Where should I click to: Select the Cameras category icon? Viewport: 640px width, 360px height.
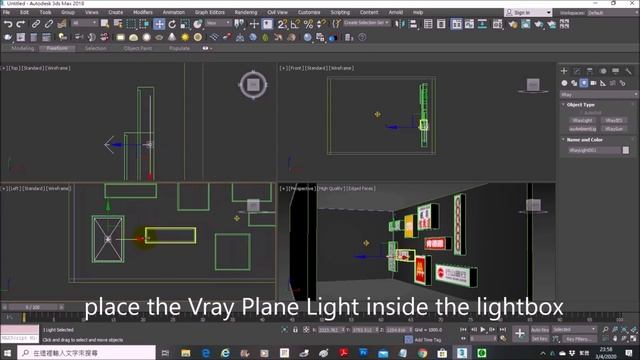pyautogui.click(x=593, y=83)
